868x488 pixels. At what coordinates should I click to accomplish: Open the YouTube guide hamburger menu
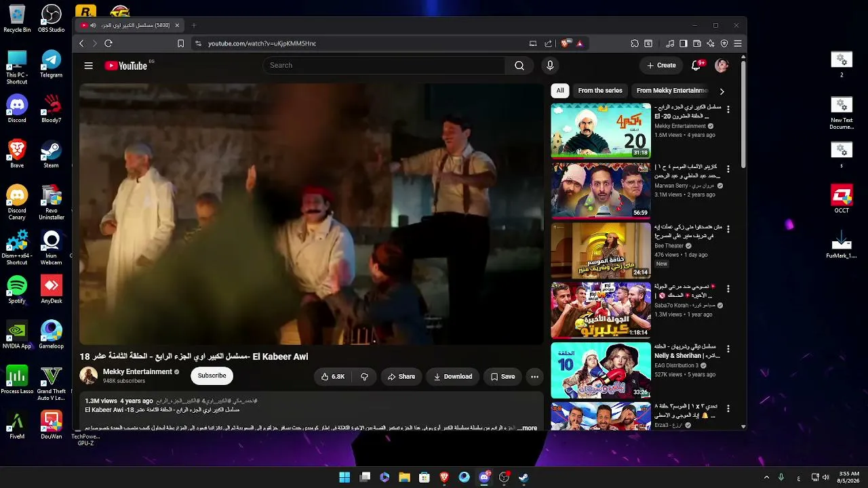pos(88,66)
